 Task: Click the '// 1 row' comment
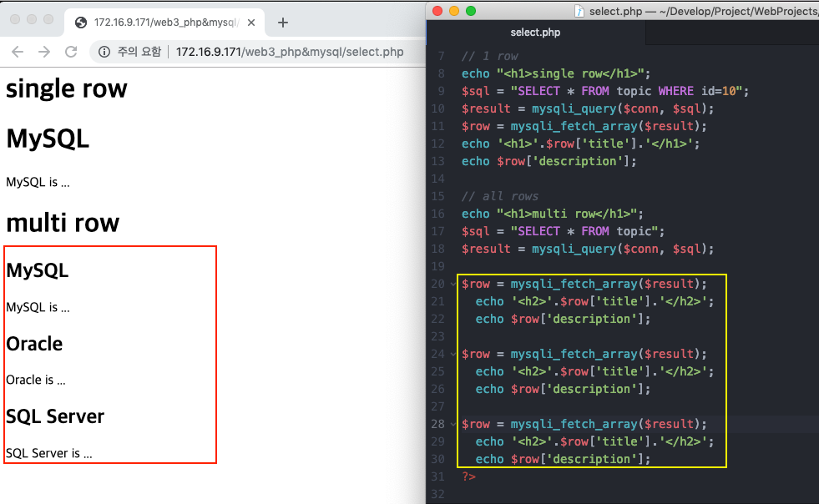tap(490, 56)
